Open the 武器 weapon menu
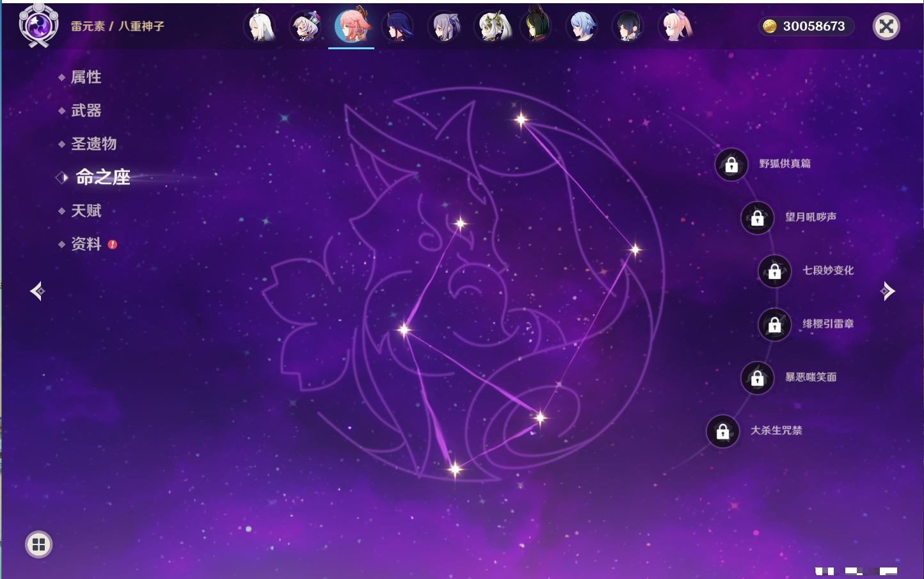Viewport: 924px width, 579px height. [86, 111]
